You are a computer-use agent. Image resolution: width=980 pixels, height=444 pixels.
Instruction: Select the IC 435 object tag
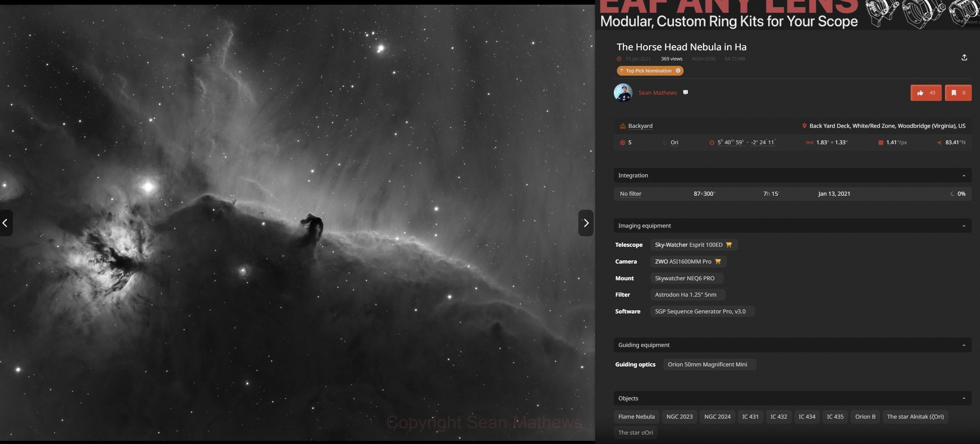(835, 417)
